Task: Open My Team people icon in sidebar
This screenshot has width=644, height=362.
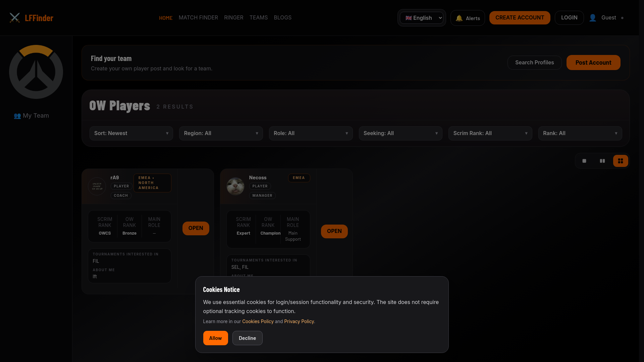Action: click(x=17, y=116)
